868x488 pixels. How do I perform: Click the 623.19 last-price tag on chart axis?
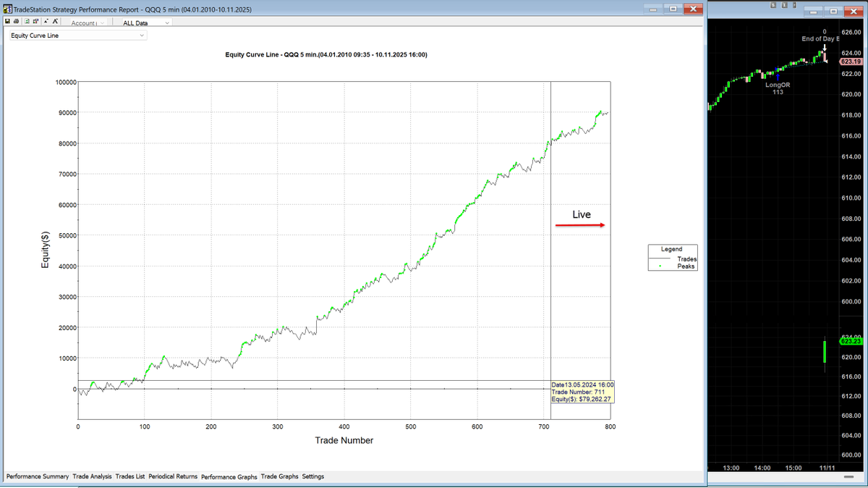coord(850,62)
